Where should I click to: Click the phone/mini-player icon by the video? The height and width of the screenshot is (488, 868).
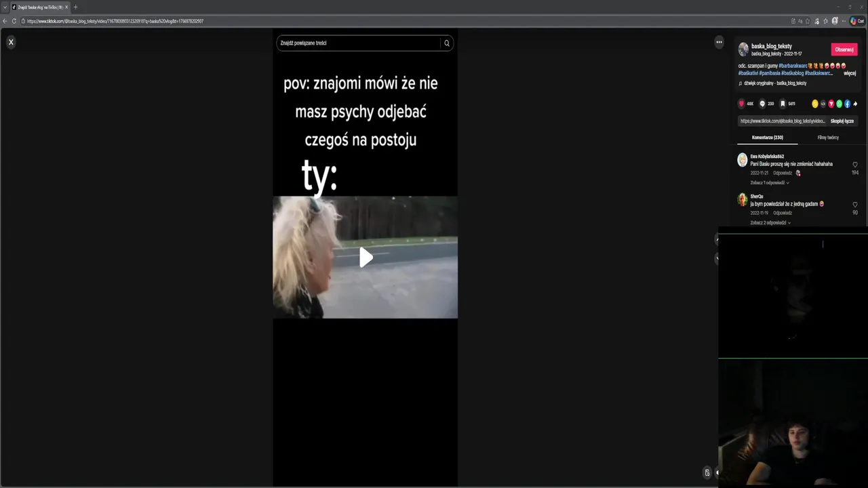click(707, 472)
